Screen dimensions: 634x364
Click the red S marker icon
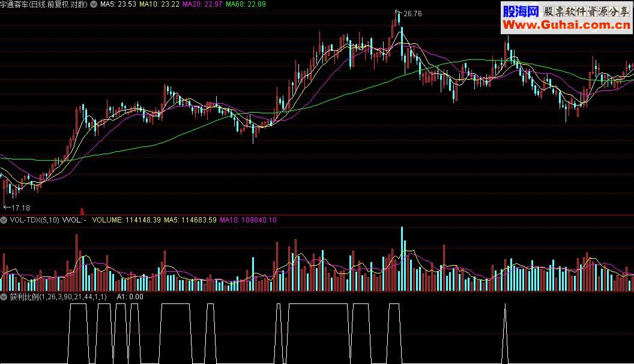[x=82, y=212]
